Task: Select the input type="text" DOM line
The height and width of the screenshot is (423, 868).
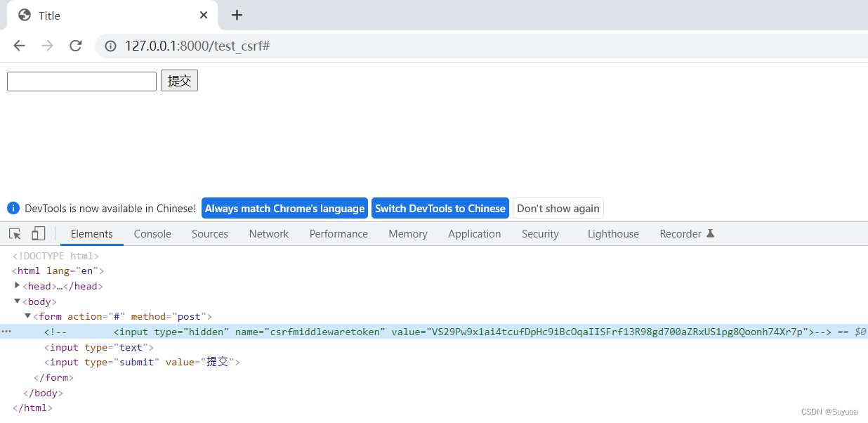Action: click(98, 347)
